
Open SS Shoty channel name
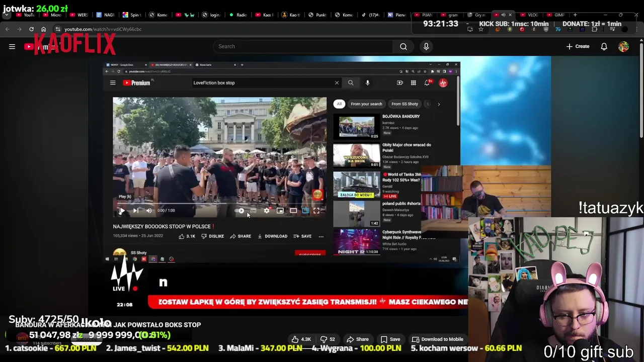pyautogui.click(x=138, y=253)
